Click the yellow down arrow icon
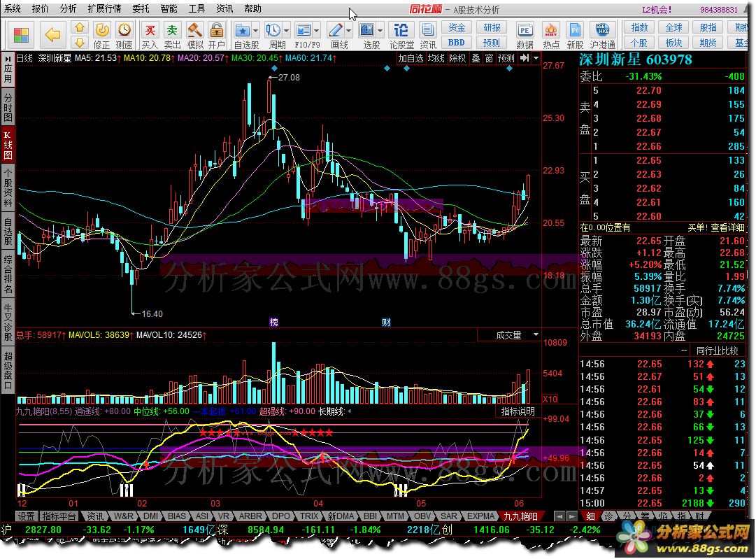This screenshot has width=756, height=559. 80,43
